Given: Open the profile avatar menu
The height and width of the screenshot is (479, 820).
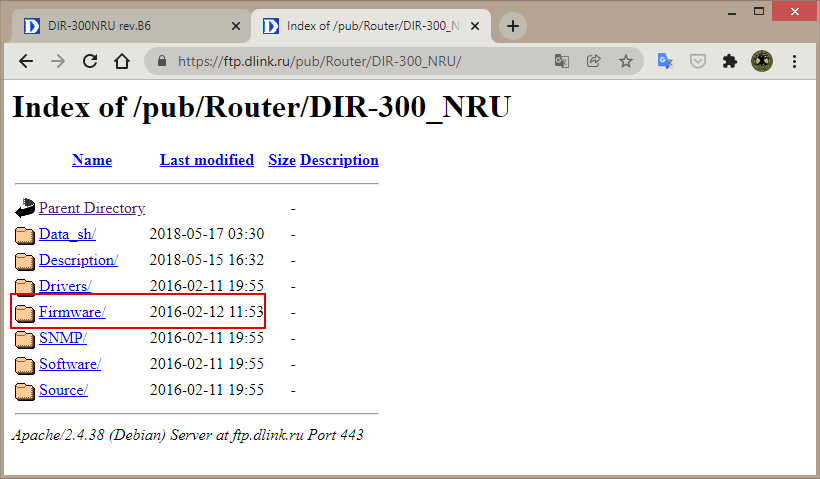Looking at the screenshot, I should pyautogui.click(x=762, y=61).
